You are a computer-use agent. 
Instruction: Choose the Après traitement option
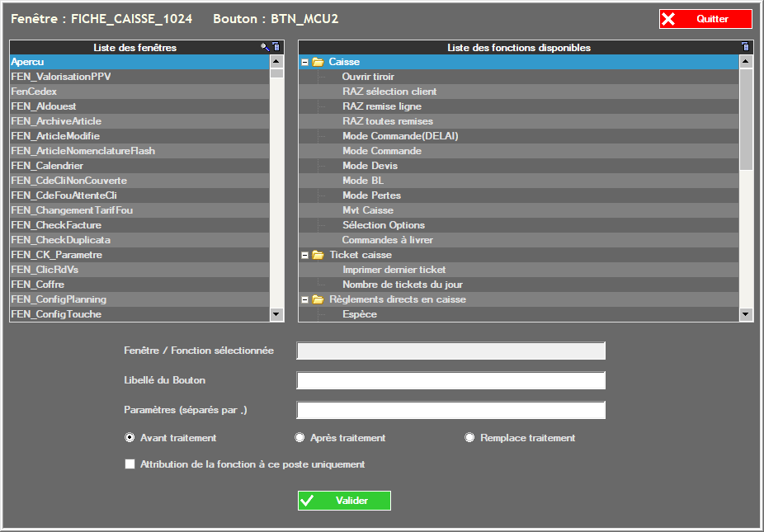[299, 438]
